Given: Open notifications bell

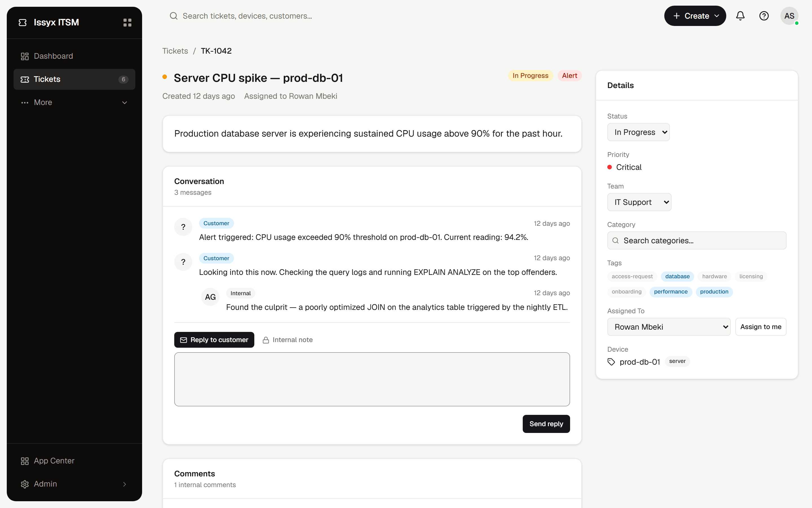Looking at the screenshot, I should coord(740,16).
